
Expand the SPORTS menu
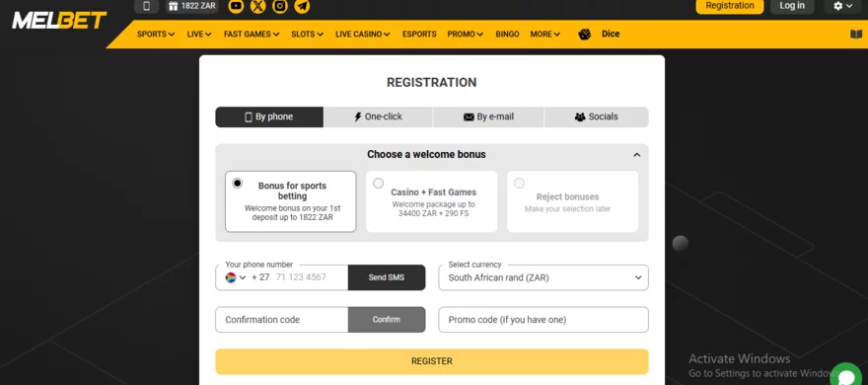(x=156, y=35)
